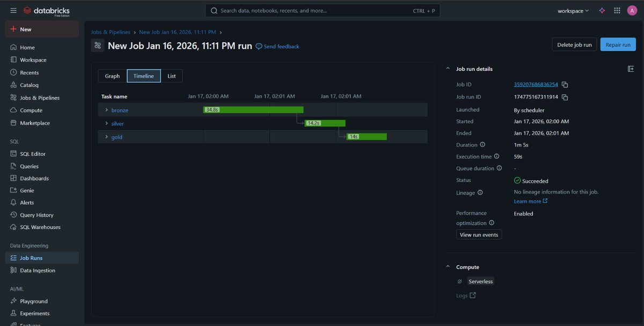The height and width of the screenshot is (326, 644).
Task: Open Query History in sidebar
Action: pos(42,215)
